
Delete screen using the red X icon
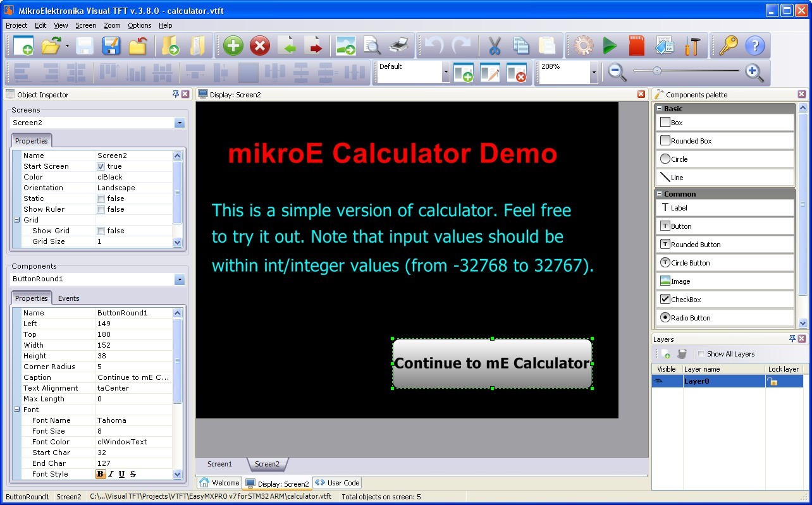[x=259, y=46]
